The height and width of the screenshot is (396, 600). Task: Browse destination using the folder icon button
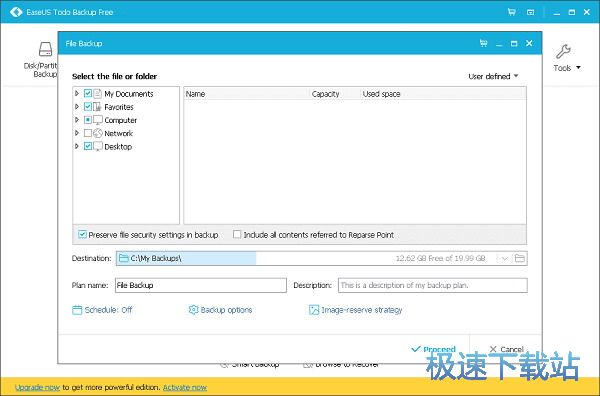[x=520, y=258]
